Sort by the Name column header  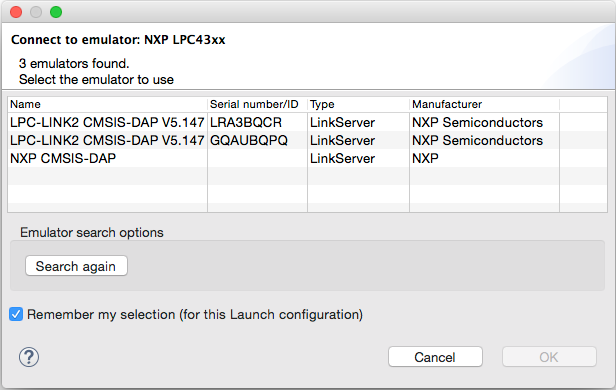107,104
